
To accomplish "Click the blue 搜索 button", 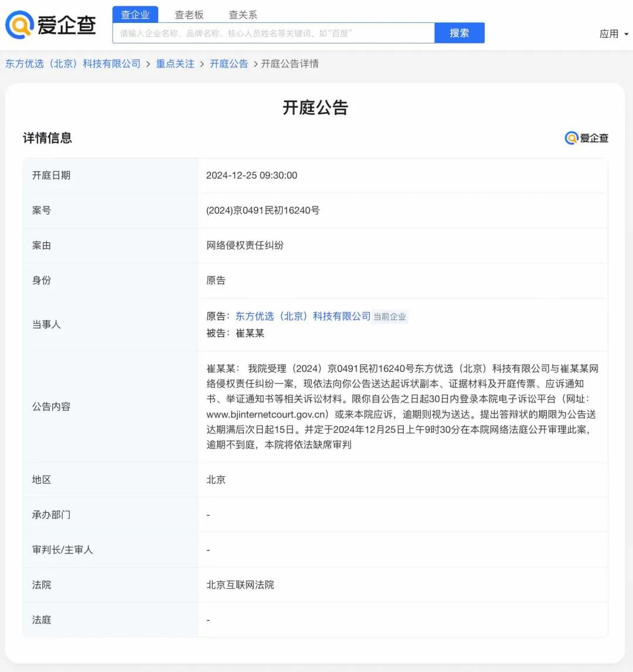I will point(460,33).
